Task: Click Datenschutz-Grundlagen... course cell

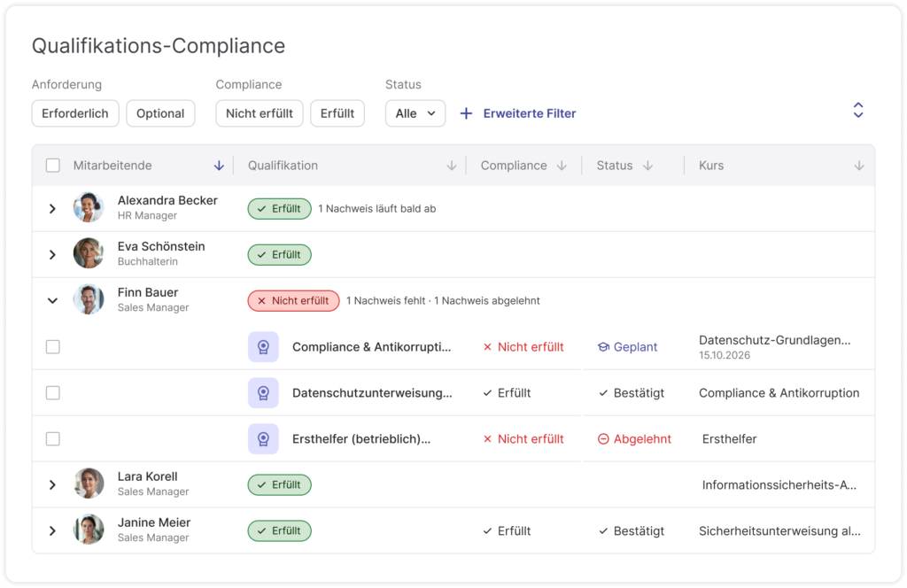Action: click(x=774, y=347)
